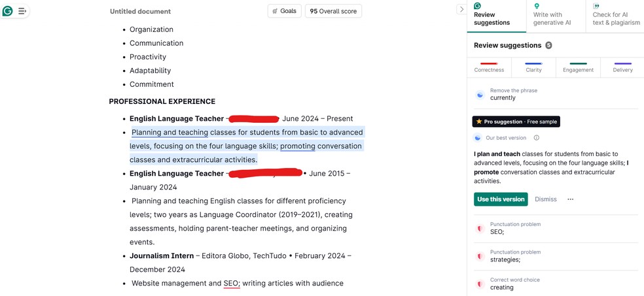Open the 'Remove the phrase currently' suggestion

click(x=555, y=94)
